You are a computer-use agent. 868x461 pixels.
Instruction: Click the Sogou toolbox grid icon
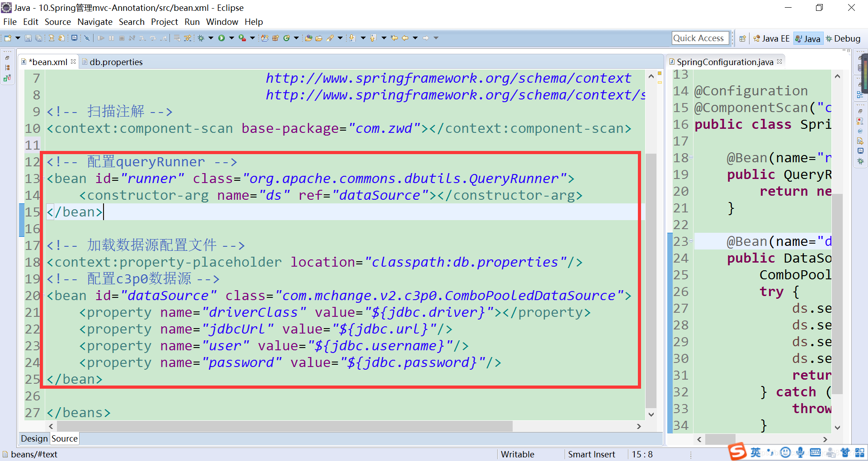tap(859, 452)
